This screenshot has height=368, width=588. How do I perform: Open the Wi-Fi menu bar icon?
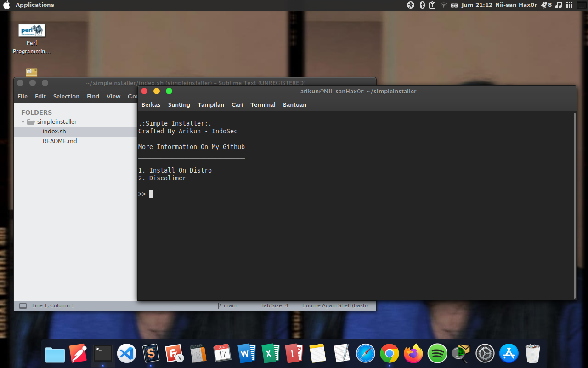443,5
